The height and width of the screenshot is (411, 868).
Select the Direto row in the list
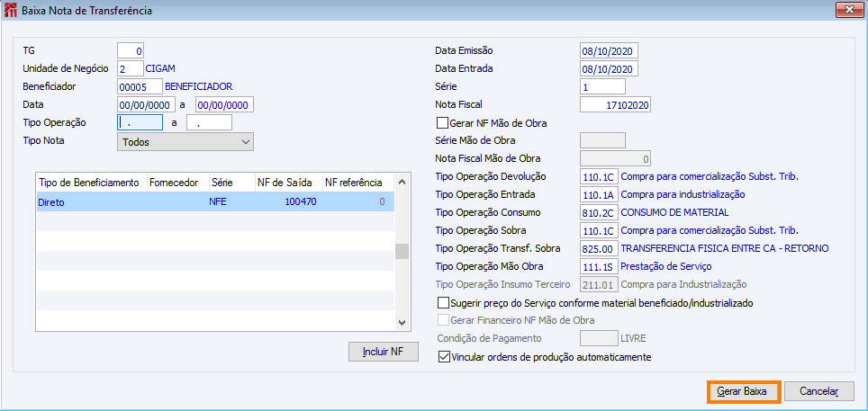215,202
